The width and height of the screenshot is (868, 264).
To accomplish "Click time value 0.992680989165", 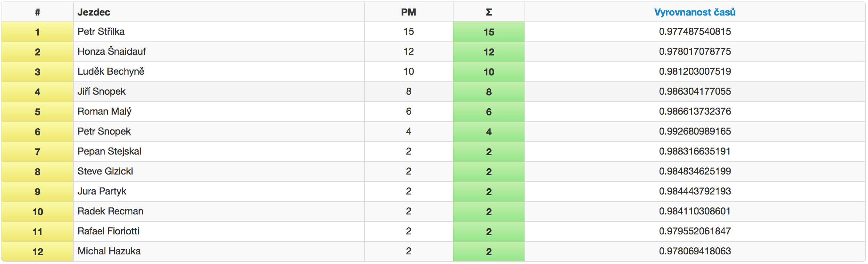I will [695, 131].
